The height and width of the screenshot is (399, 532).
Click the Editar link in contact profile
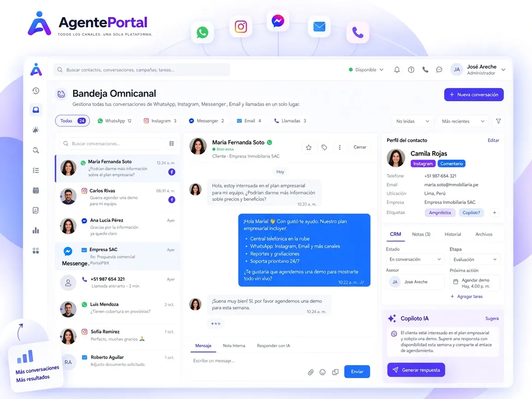coord(493,140)
